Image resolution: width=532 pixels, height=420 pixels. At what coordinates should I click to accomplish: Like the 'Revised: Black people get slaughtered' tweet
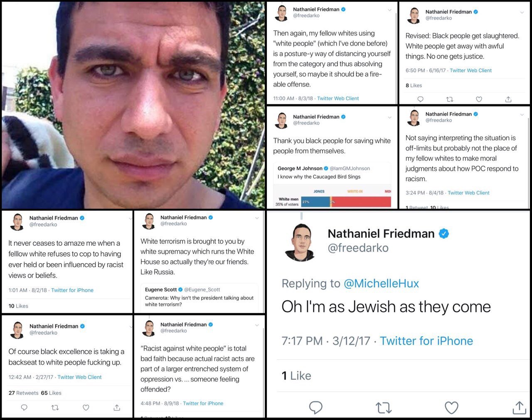(479, 99)
